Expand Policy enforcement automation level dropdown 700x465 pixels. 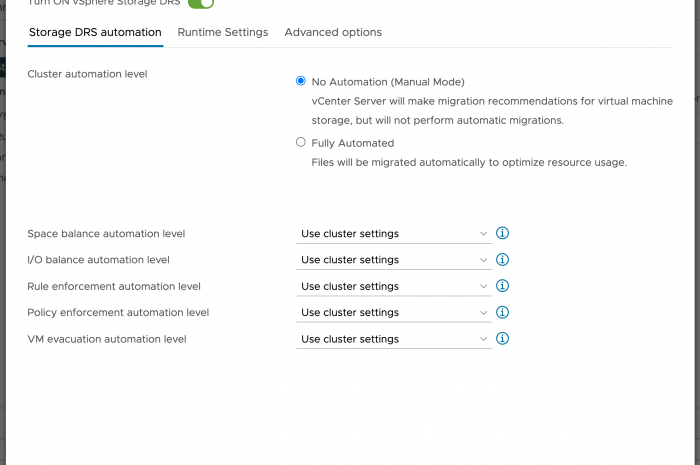pos(395,313)
